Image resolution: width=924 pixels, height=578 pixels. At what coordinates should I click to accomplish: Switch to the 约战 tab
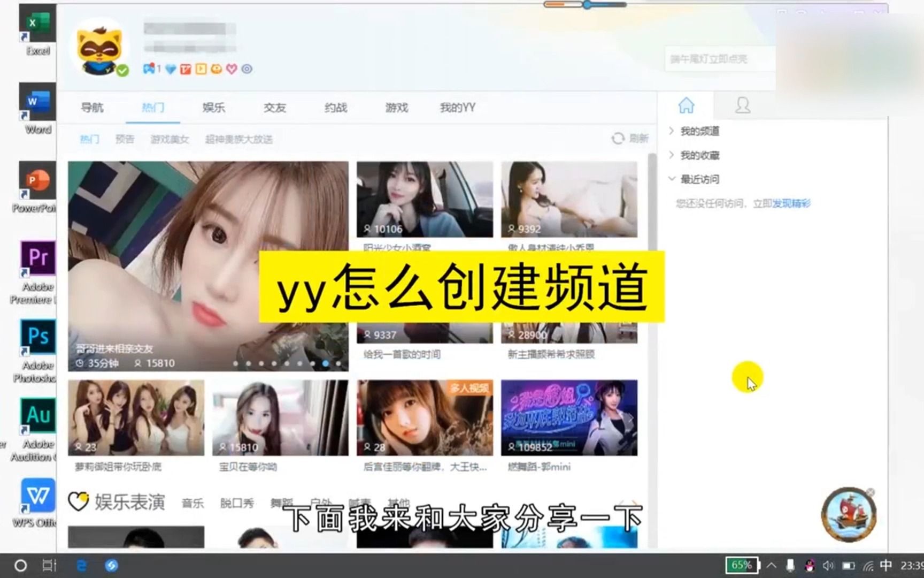[x=336, y=108]
